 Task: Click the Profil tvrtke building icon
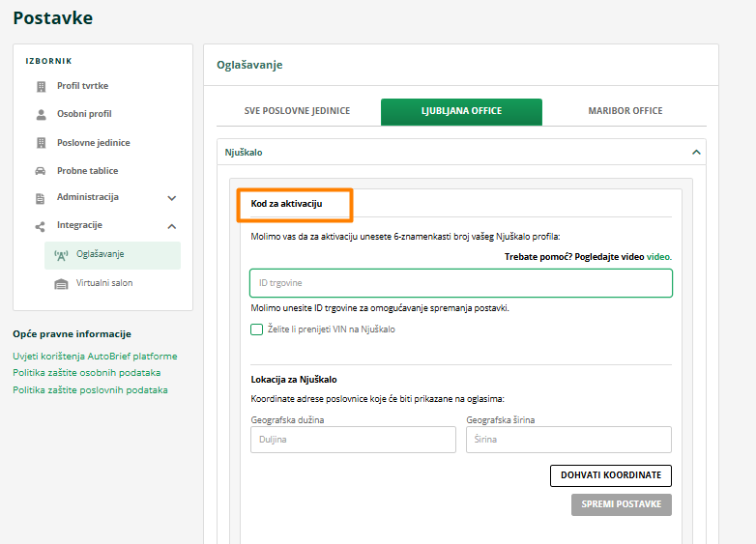click(x=41, y=86)
